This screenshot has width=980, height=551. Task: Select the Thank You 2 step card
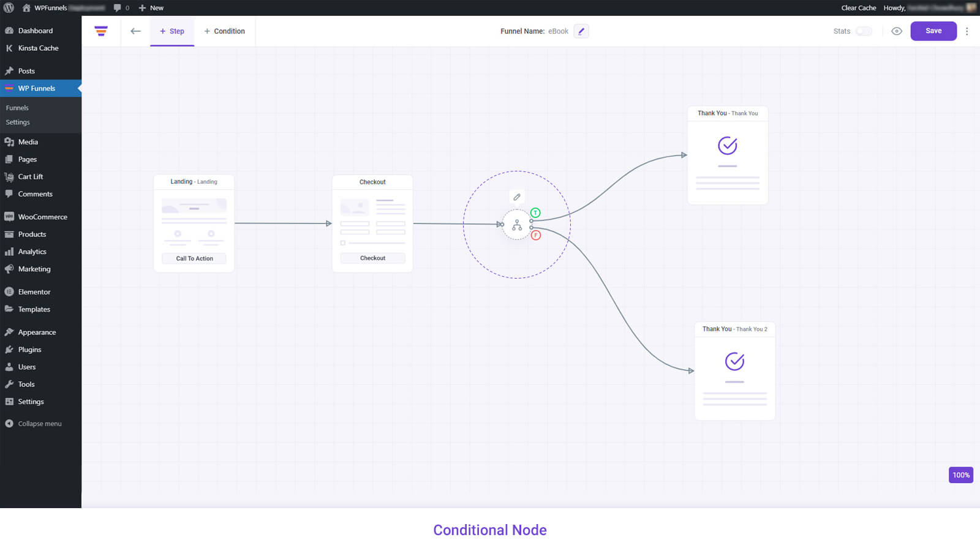tap(735, 371)
